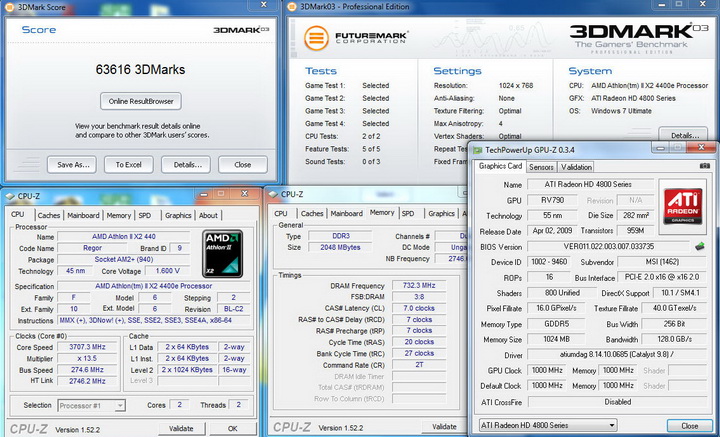Click the HT Link 2746.2 MHz value
720x437 pixels.
click(87, 381)
